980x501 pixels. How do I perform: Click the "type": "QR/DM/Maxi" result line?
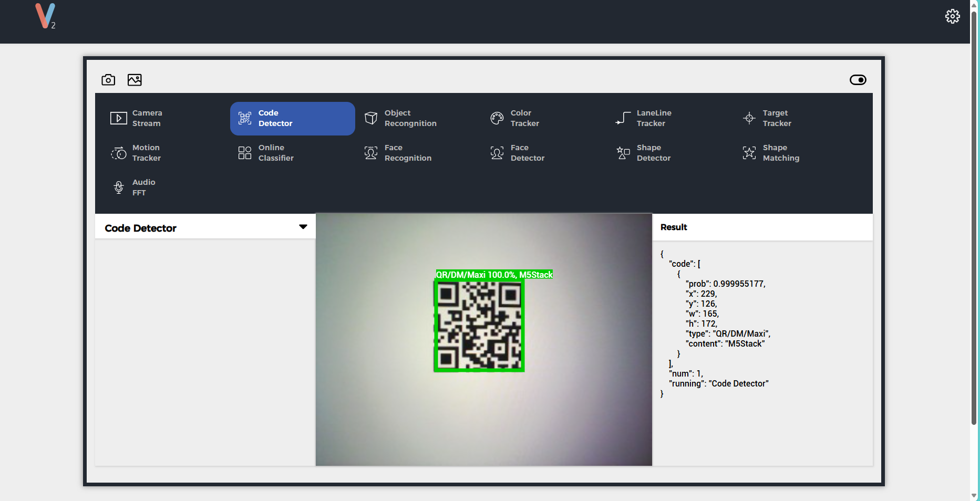pos(728,333)
